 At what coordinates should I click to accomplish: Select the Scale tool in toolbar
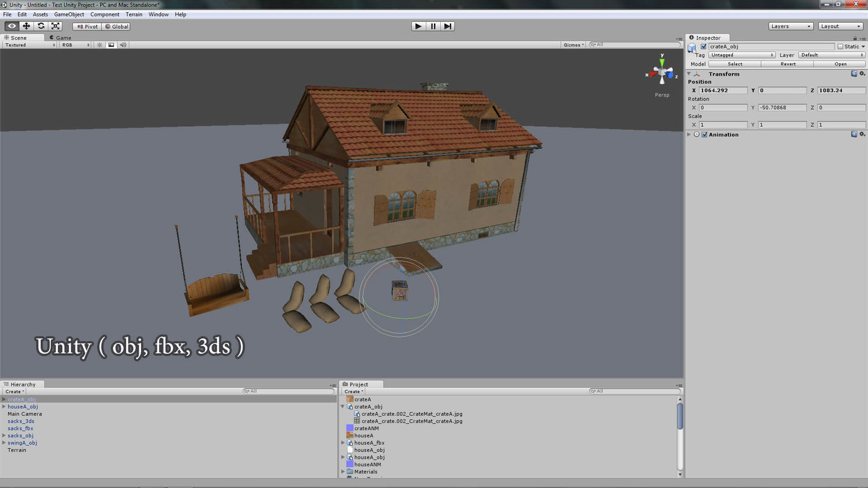[x=56, y=26]
